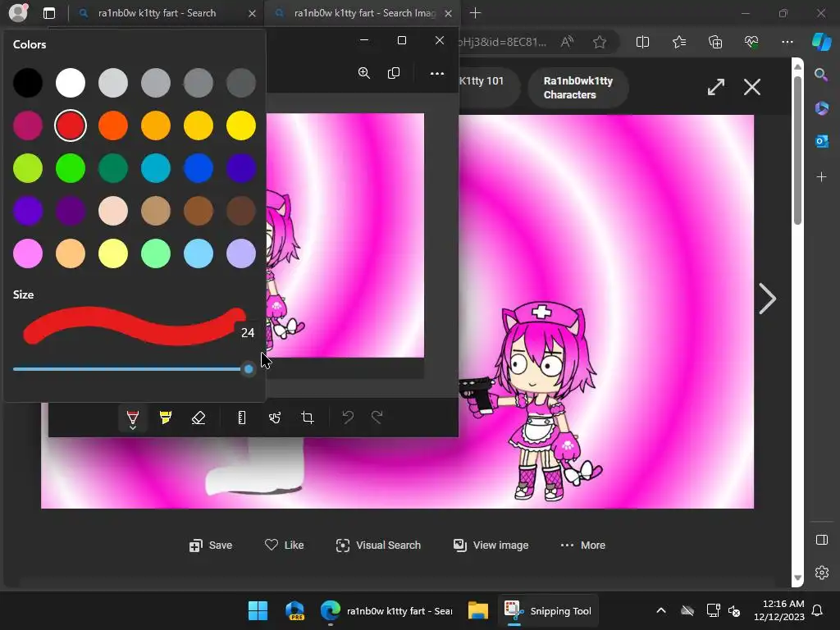Enable touch writing tool

click(275, 418)
